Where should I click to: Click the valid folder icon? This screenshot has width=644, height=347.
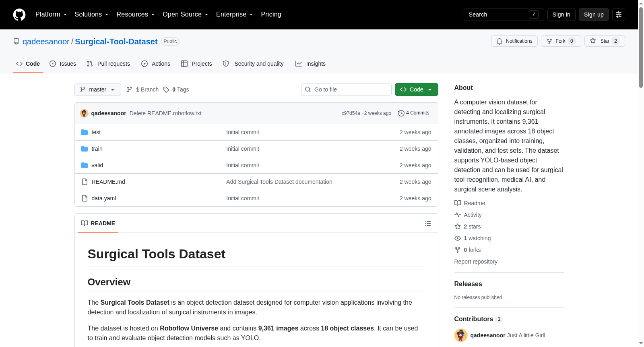pyautogui.click(x=85, y=165)
